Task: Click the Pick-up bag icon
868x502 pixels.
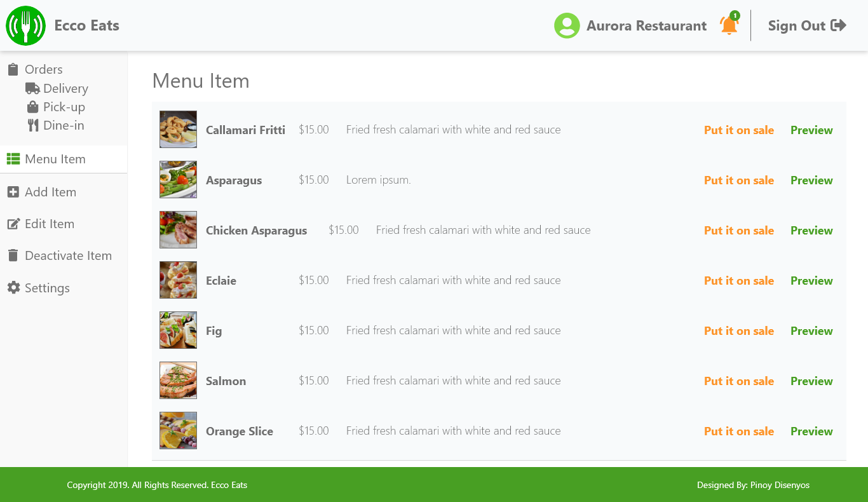Action: [x=32, y=107]
